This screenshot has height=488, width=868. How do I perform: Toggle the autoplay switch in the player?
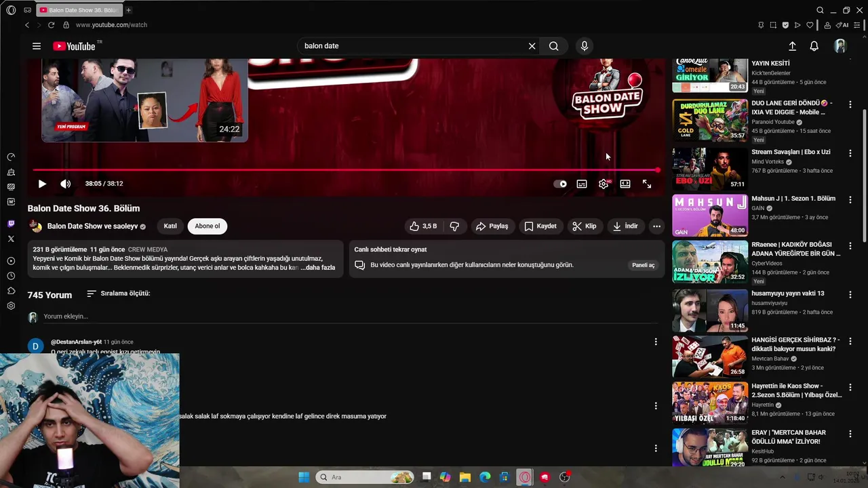(x=560, y=184)
